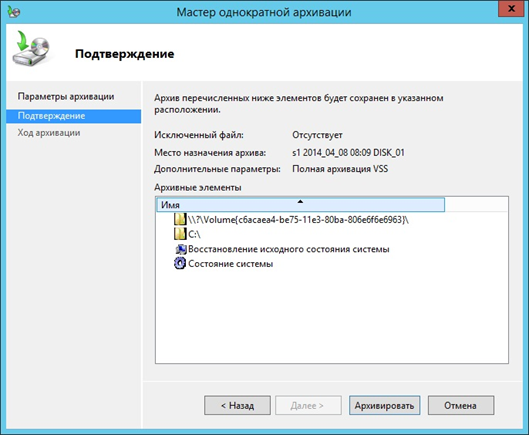Viewport: 529px width, 435px height.
Task: Click the C:\ drive folder icon
Action: tap(180, 234)
